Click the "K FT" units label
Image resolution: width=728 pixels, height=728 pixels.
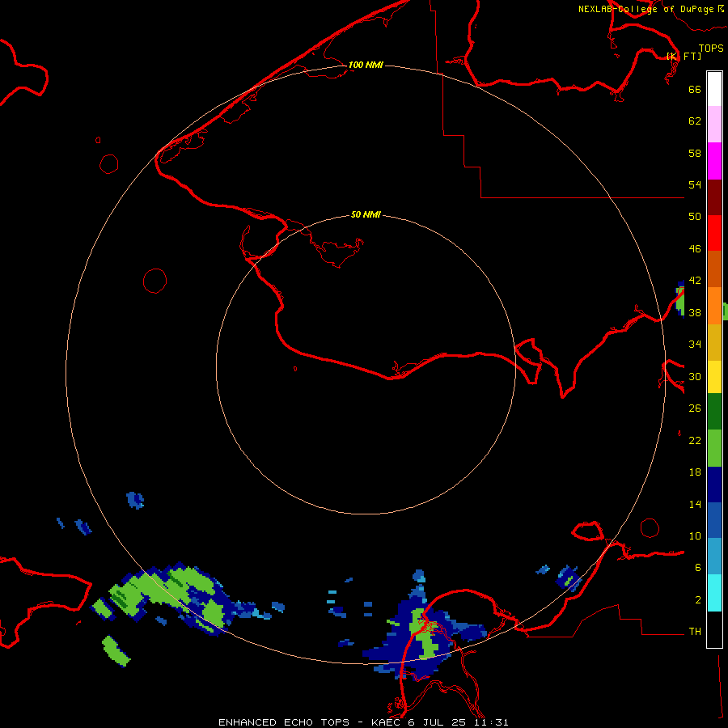(684, 56)
